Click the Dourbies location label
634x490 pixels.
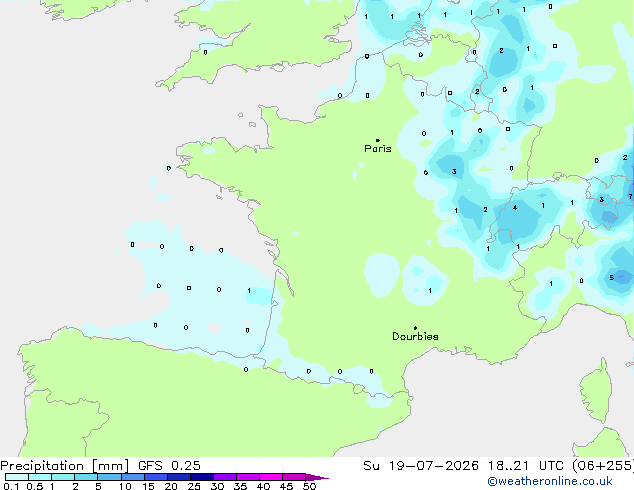pyautogui.click(x=415, y=336)
